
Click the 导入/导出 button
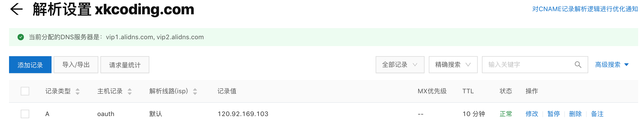(x=76, y=65)
